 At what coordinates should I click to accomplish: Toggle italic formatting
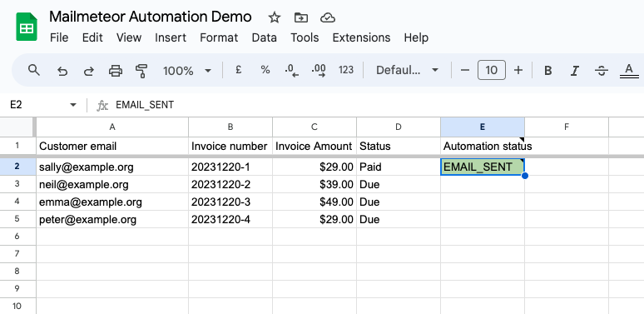coord(575,71)
